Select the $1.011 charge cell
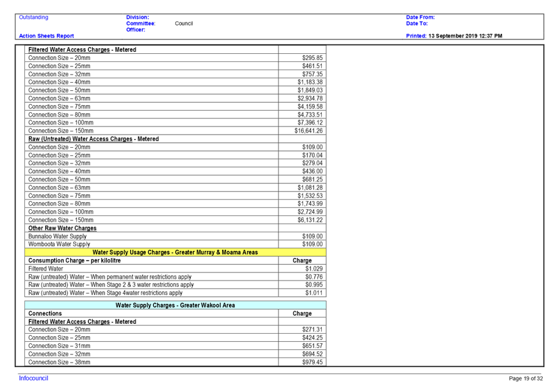The height and width of the screenshot is (392, 559). (302, 293)
